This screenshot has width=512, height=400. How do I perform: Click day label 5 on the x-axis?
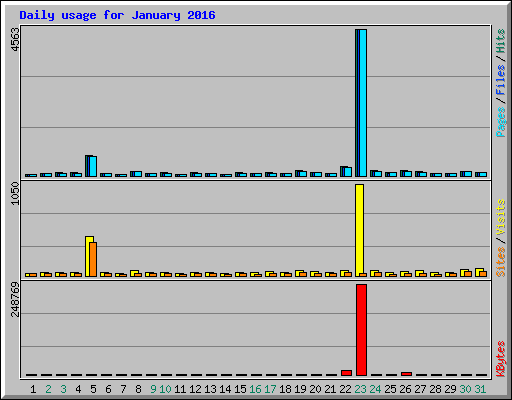pyautogui.click(x=93, y=389)
